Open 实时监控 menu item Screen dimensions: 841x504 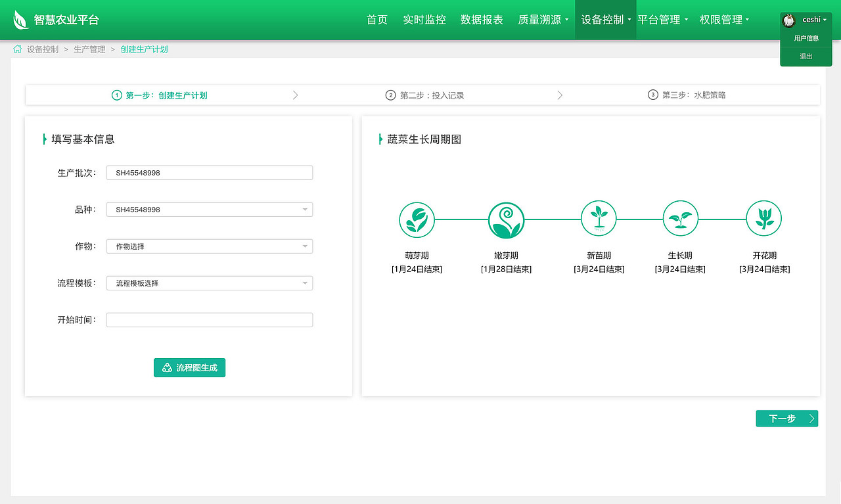pos(424,20)
